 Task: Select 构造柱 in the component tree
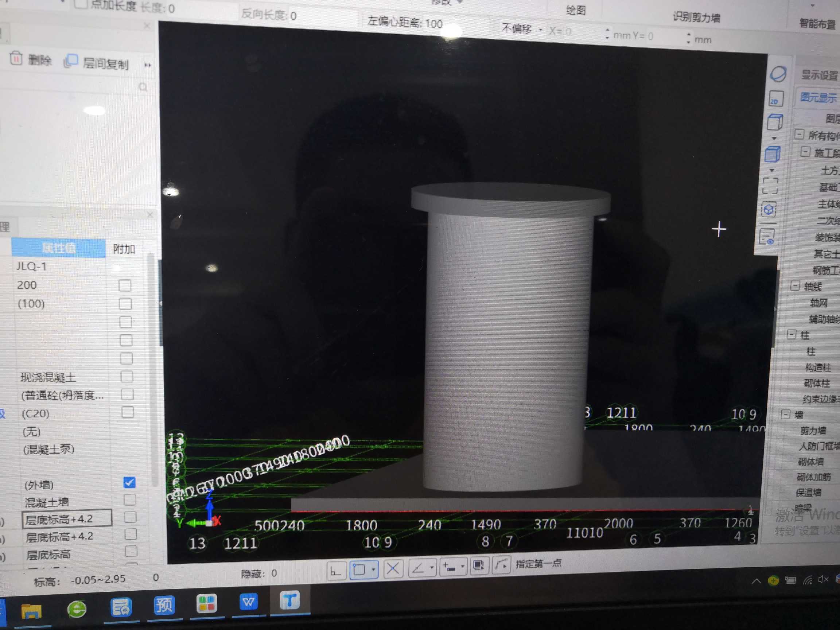tap(818, 367)
